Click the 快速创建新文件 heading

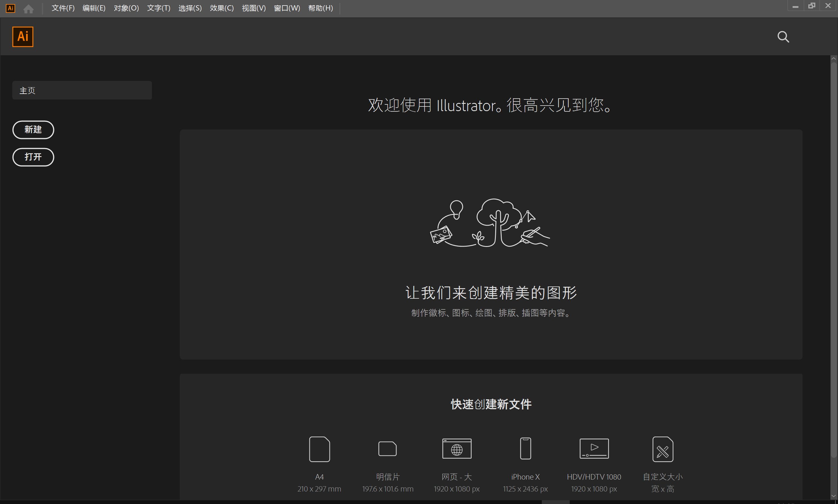[491, 404]
